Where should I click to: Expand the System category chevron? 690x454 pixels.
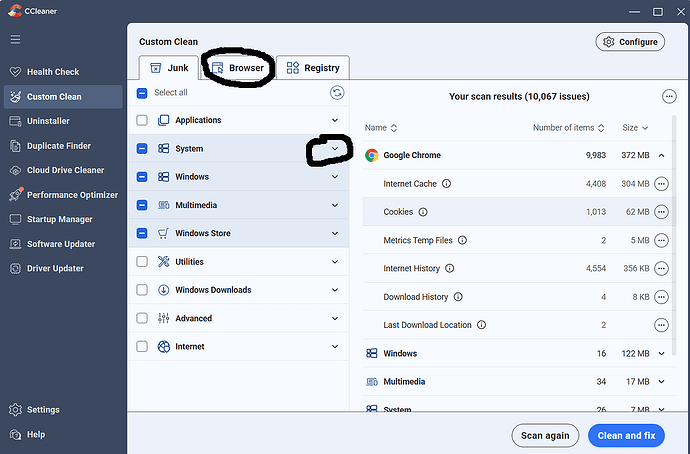click(335, 149)
